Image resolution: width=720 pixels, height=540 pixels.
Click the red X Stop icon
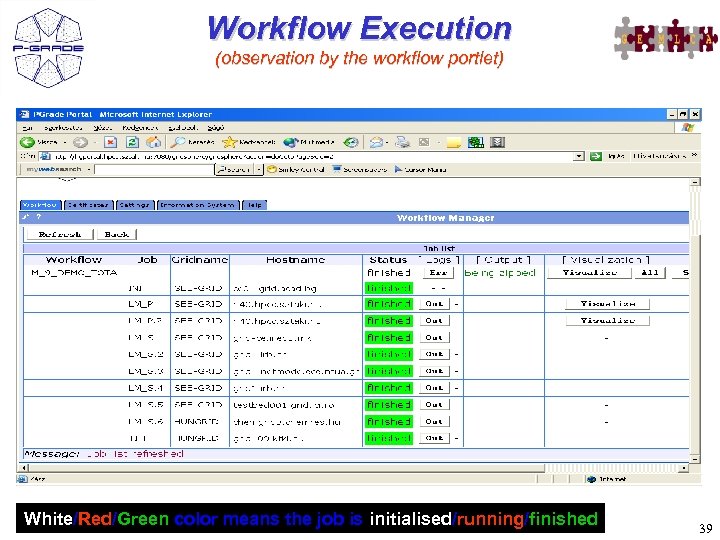(110, 142)
